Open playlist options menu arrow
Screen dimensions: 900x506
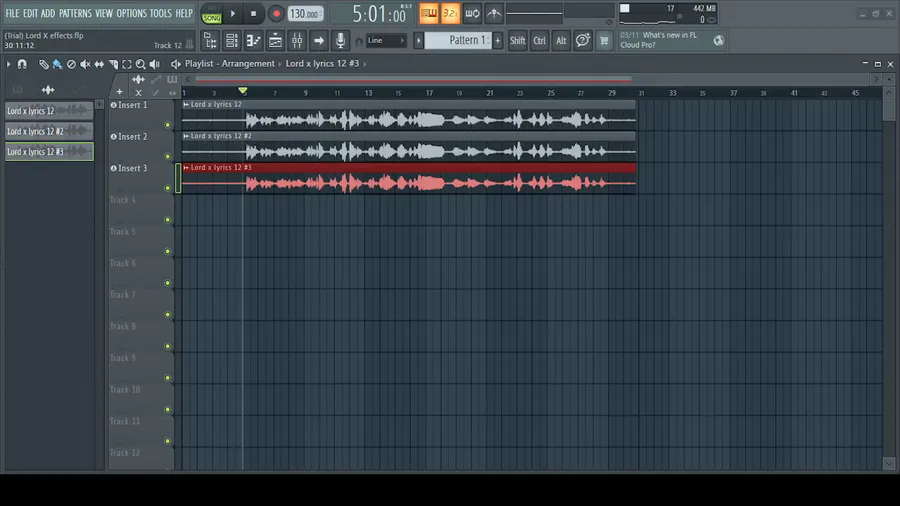[x=9, y=64]
